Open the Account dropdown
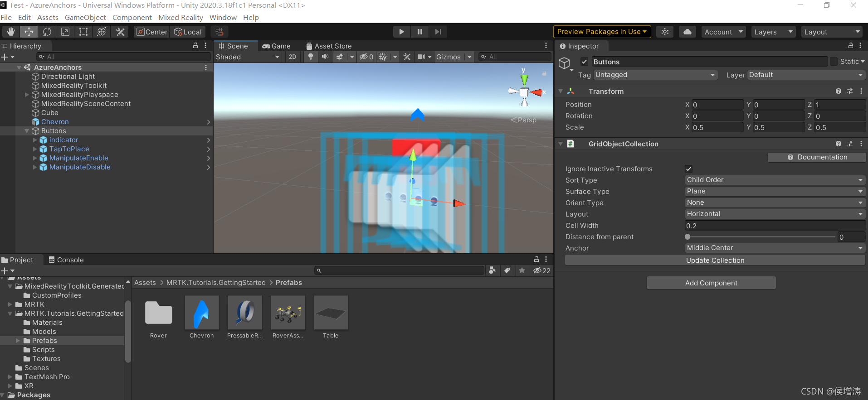This screenshot has height=400, width=868. (723, 32)
